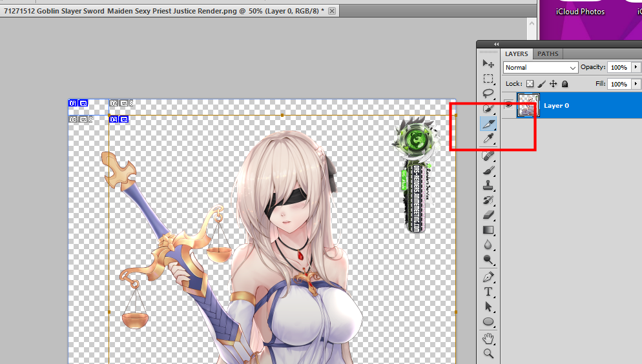Open the Opacity slider arrow
This screenshot has width=642, height=364.
point(636,67)
